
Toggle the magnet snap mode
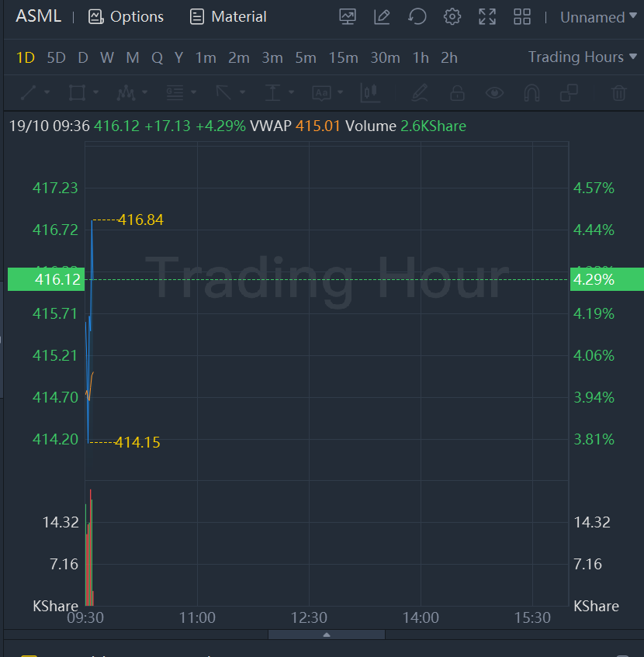[531, 93]
